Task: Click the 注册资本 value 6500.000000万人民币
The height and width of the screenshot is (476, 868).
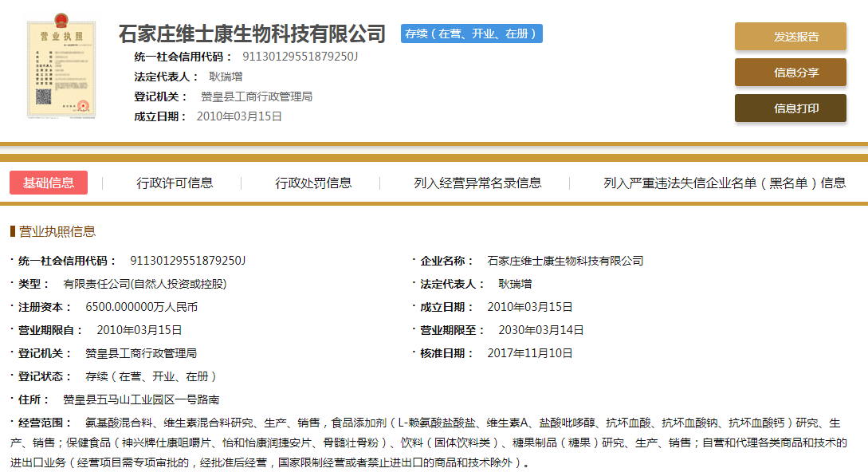Action: (141, 307)
